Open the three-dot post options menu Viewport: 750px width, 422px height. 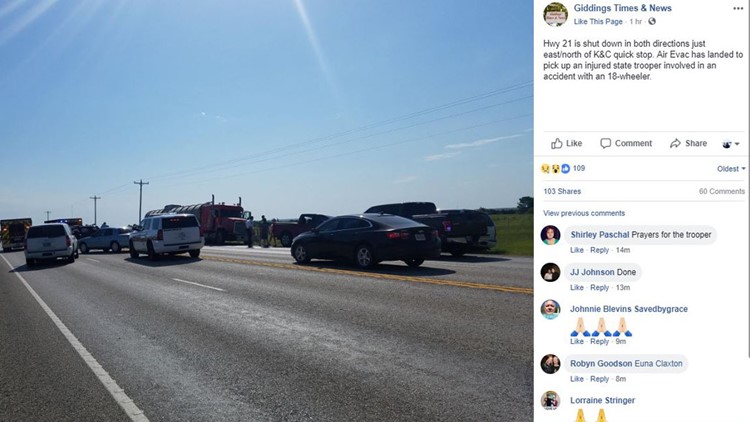click(738, 9)
